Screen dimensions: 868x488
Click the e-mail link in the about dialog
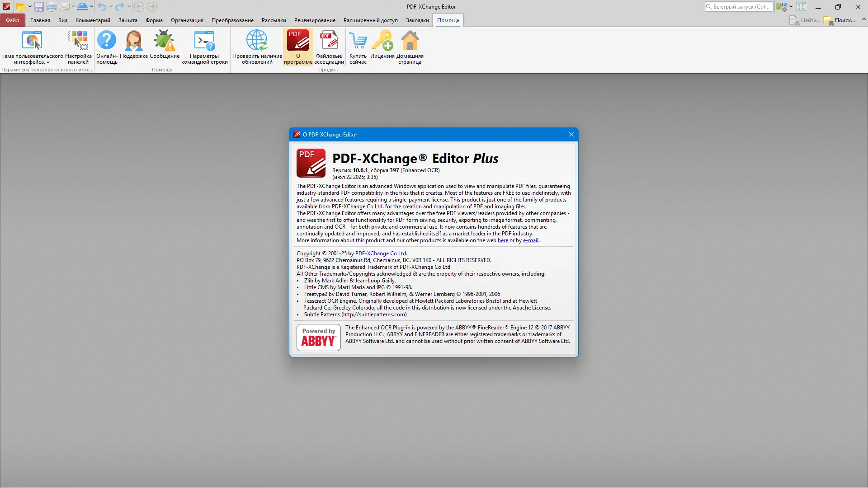point(530,240)
